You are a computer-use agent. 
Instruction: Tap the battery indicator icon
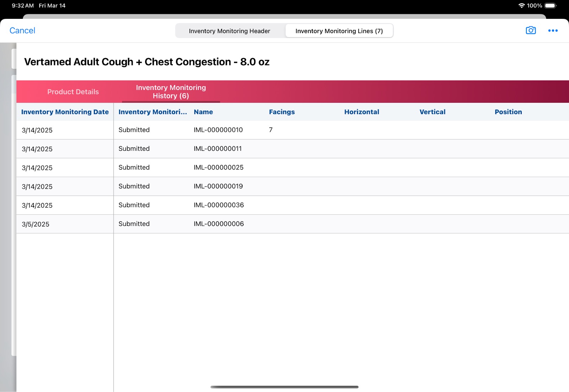(x=550, y=6)
